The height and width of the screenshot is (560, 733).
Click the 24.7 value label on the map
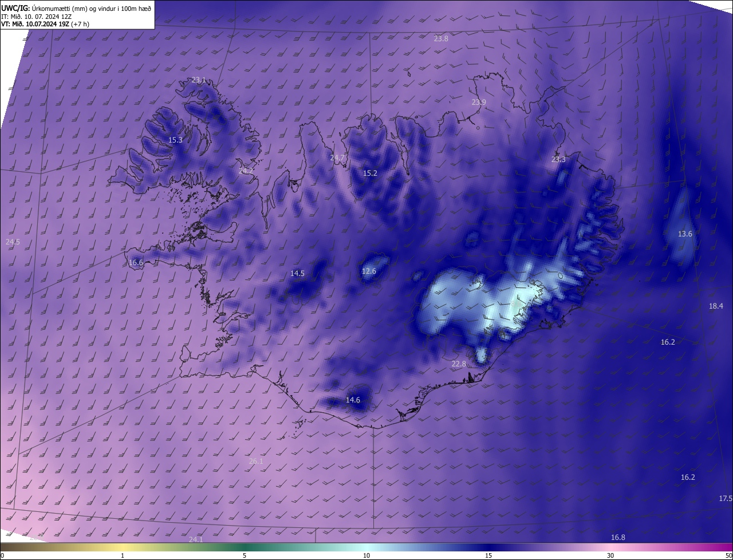337,158
